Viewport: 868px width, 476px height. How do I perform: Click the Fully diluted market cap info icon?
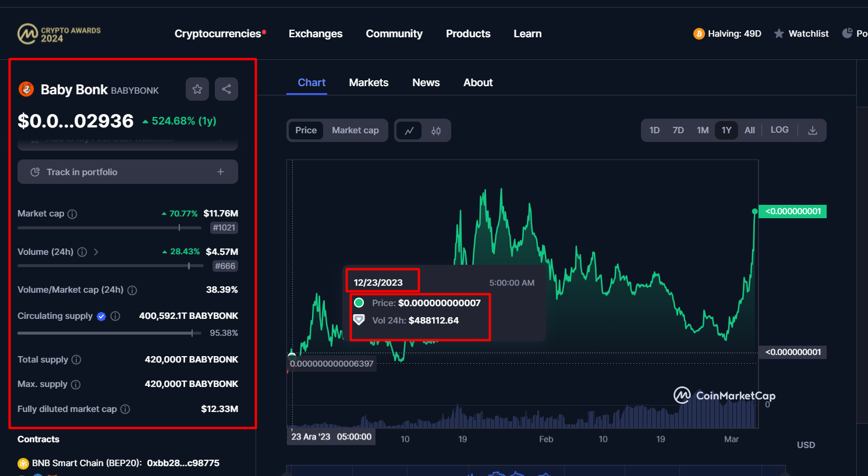[x=125, y=409]
